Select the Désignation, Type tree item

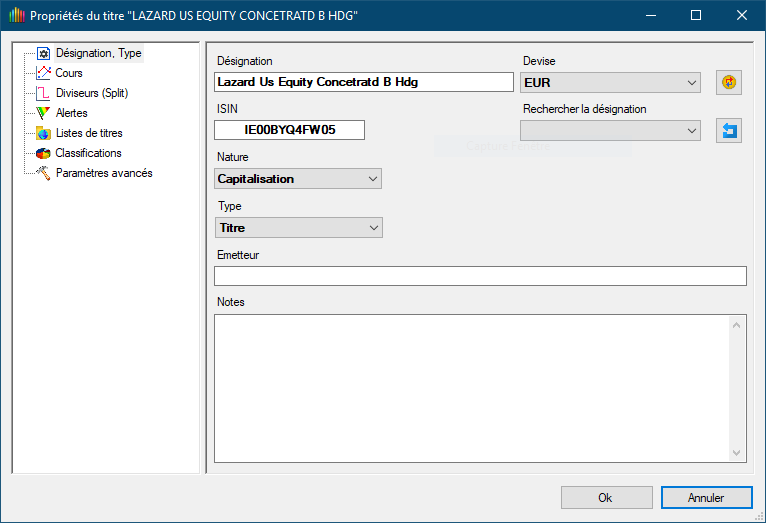tap(98, 53)
